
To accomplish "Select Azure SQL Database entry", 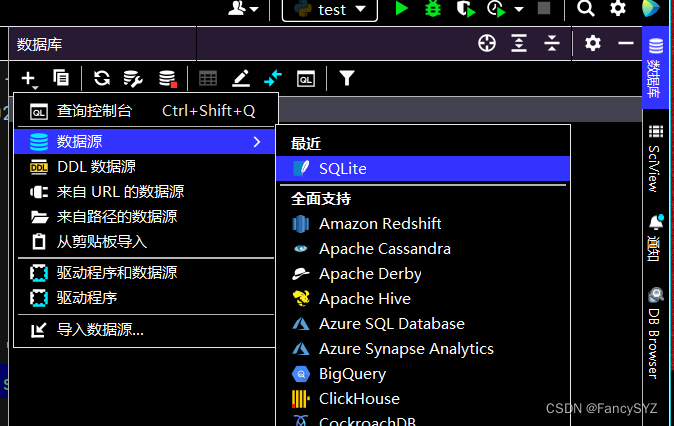I will tap(423, 324).
